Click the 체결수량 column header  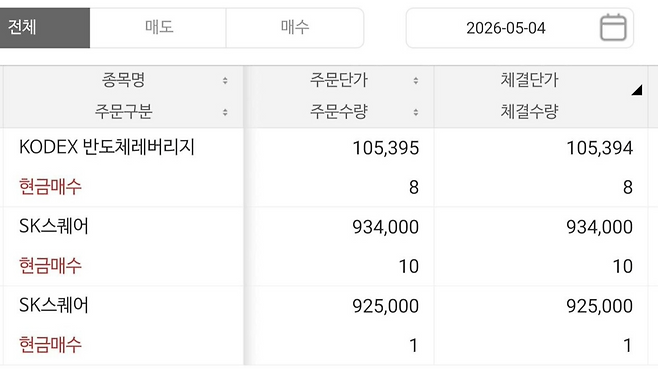tap(529, 112)
